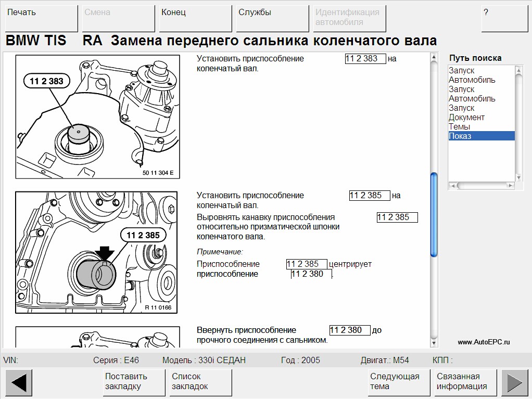This screenshot has height=399, width=532.
Task: Click the search path list's down scroll arrow
Action: [x=518, y=177]
